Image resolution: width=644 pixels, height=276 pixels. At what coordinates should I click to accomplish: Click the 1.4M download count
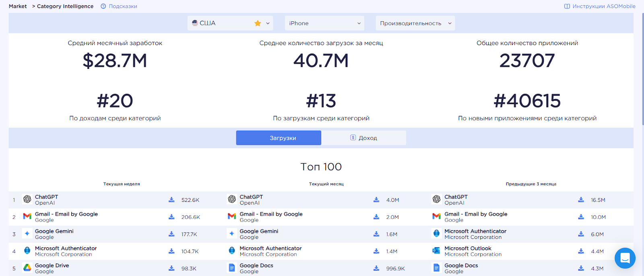392,251
